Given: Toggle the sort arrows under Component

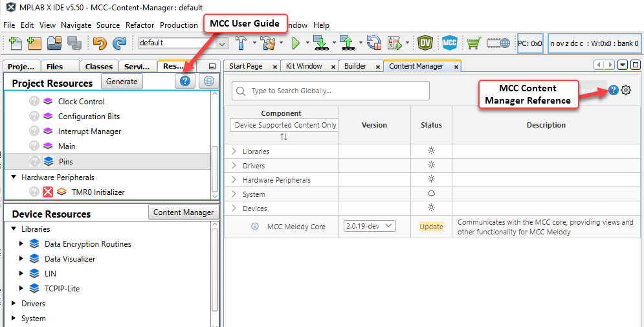Looking at the screenshot, I should click(x=283, y=137).
